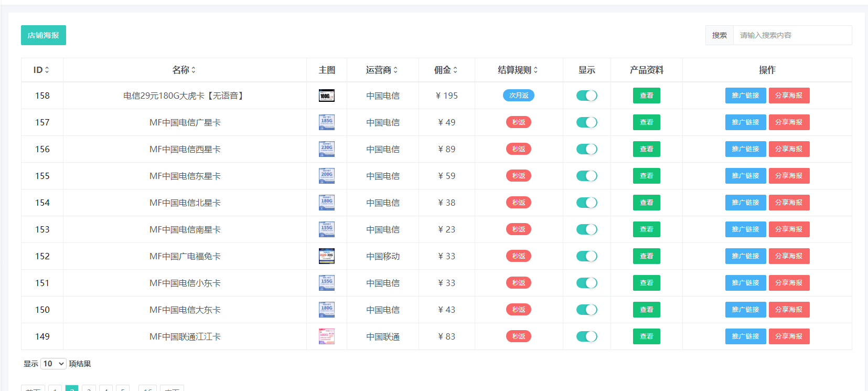Click 查看 for product 154
Viewport: 868px width, 391px height.
pos(647,203)
